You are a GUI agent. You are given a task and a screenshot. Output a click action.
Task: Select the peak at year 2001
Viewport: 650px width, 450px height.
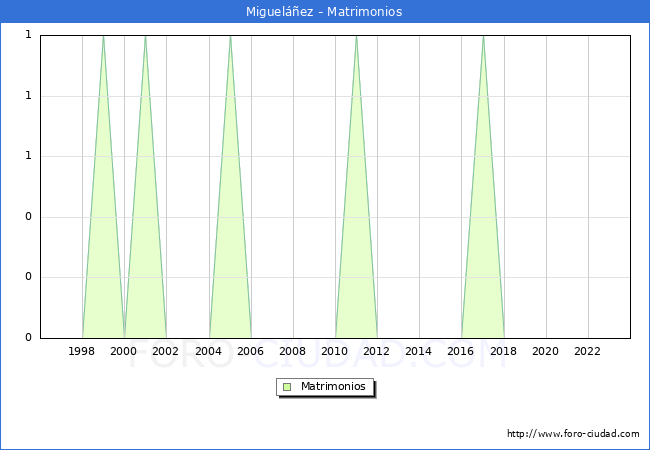pos(145,37)
